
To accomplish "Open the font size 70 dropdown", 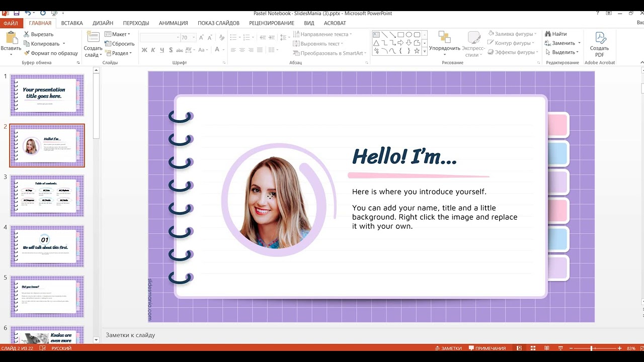I will 193,38.
